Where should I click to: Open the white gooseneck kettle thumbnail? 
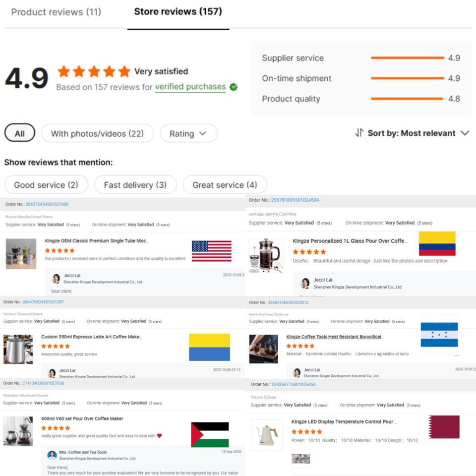[267, 435]
